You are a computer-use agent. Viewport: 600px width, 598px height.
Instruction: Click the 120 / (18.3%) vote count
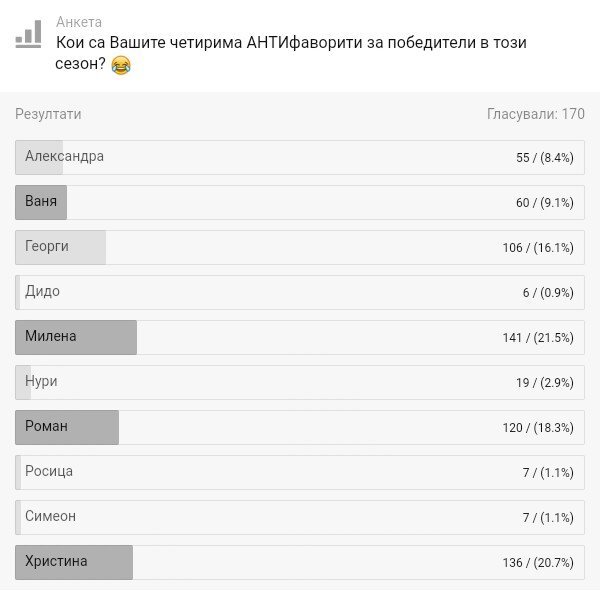point(538,427)
